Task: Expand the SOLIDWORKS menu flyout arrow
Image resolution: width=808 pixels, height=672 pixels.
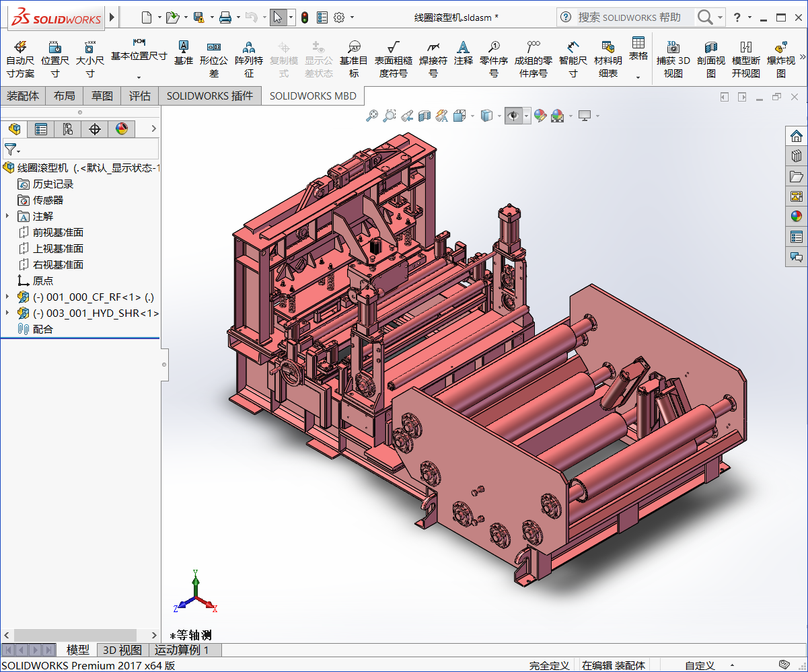Action: (x=112, y=17)
